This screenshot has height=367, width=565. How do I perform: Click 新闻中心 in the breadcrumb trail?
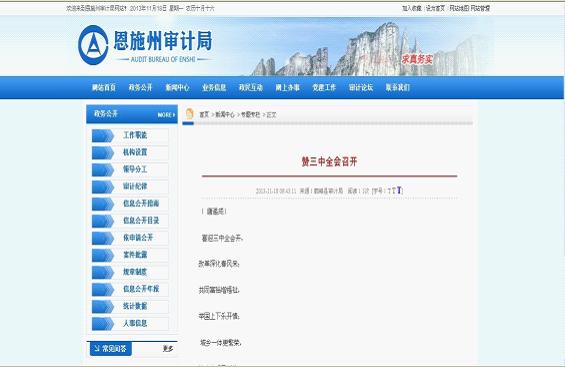225,115
